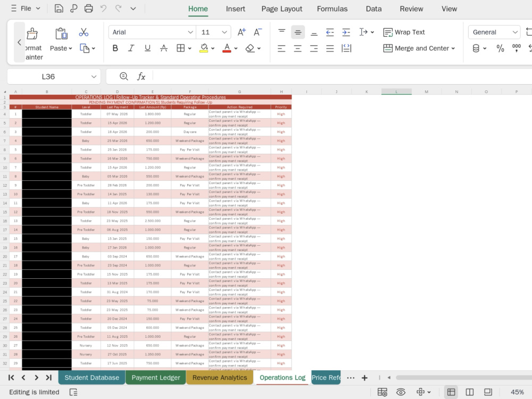
Task: Open fill color dropdown arrow
Action: pos(213,48)
